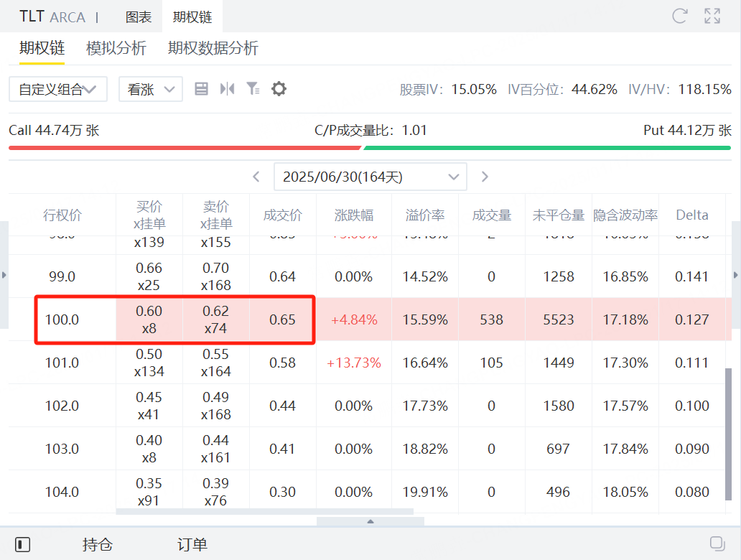Click the Delta column header
The height and width of the screenshot is (560, 741).
692,215
